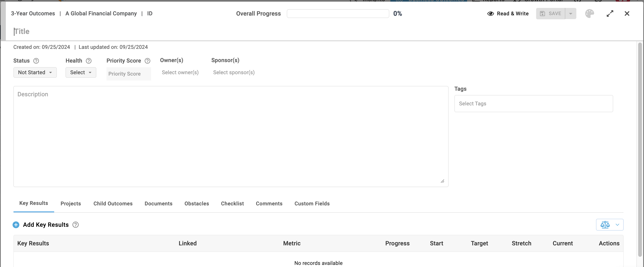Click the Read & Write eye icon
644x267 pixels.
[491, 13]
